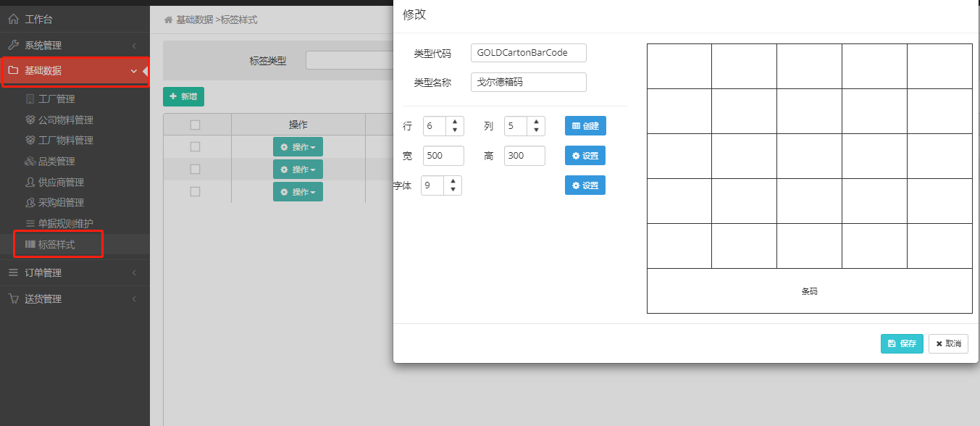Increase the 字体 font size
The height and width of the screenshot is (426, 980).
click(452, 181)
